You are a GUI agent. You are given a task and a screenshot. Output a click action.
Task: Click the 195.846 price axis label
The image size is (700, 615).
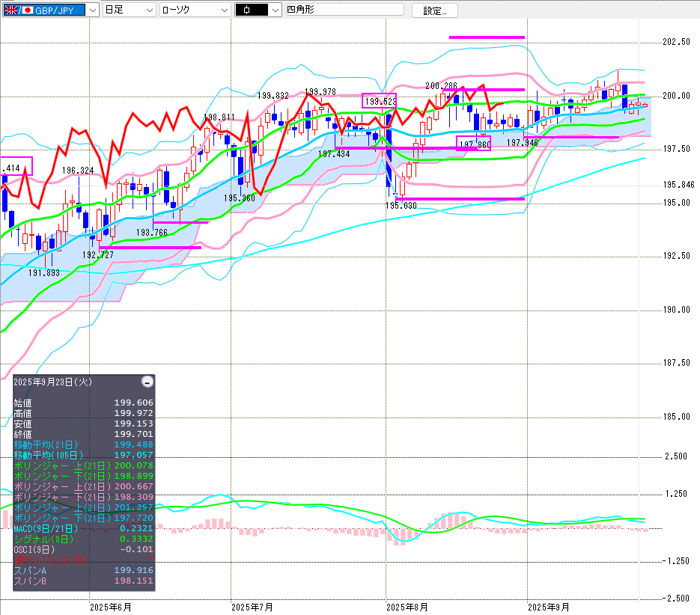(x=678, y=185)
